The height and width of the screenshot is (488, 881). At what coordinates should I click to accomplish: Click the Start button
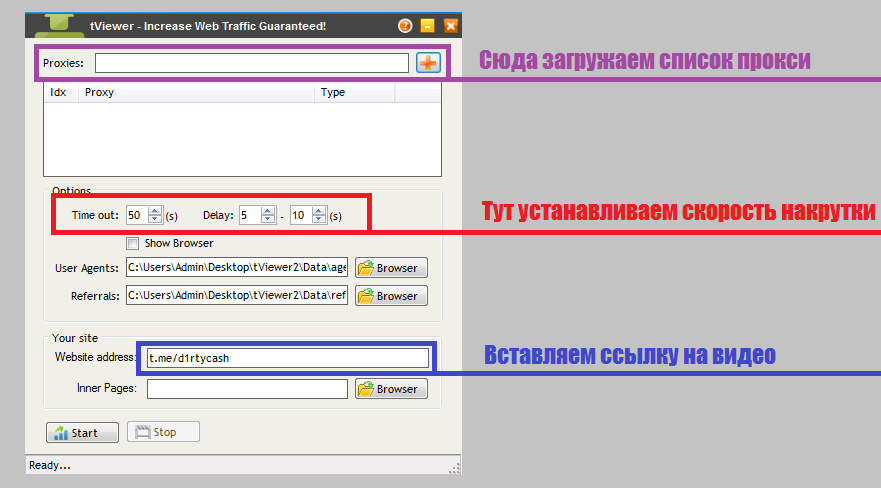(x=82, y=432)
